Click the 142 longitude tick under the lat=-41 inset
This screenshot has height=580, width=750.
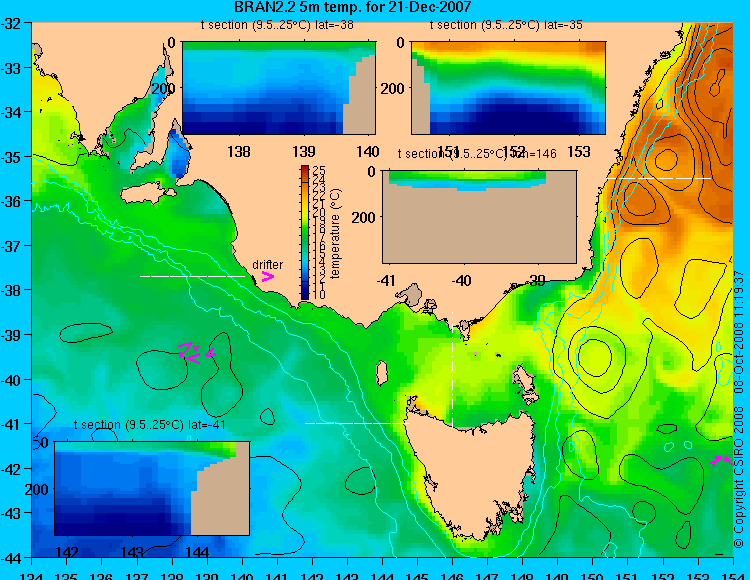67,552
